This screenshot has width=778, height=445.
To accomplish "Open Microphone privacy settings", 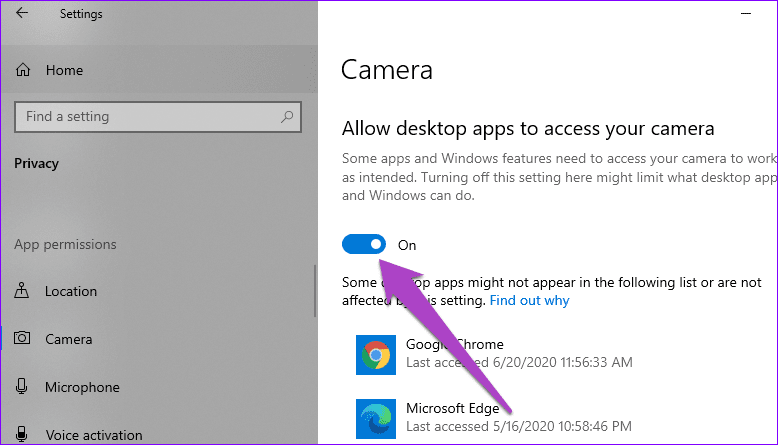I will (x=158, y=387).
